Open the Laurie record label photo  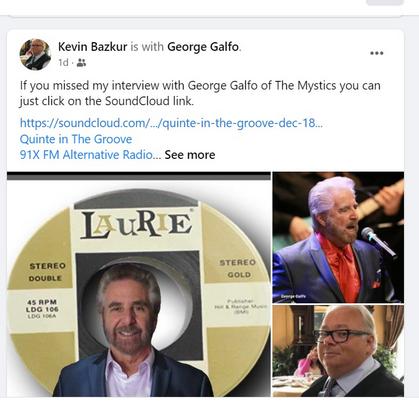tap(139, 284)
